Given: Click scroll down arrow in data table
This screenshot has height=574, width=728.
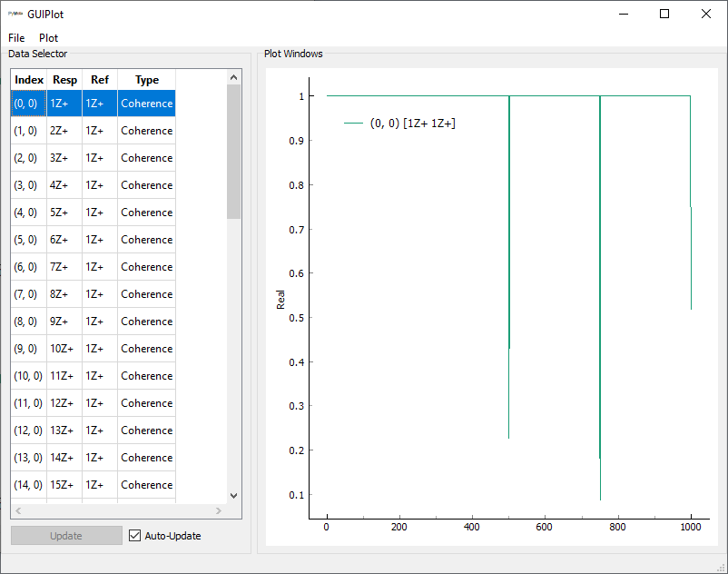Looking at the screenshot, I should pos(233,495).
